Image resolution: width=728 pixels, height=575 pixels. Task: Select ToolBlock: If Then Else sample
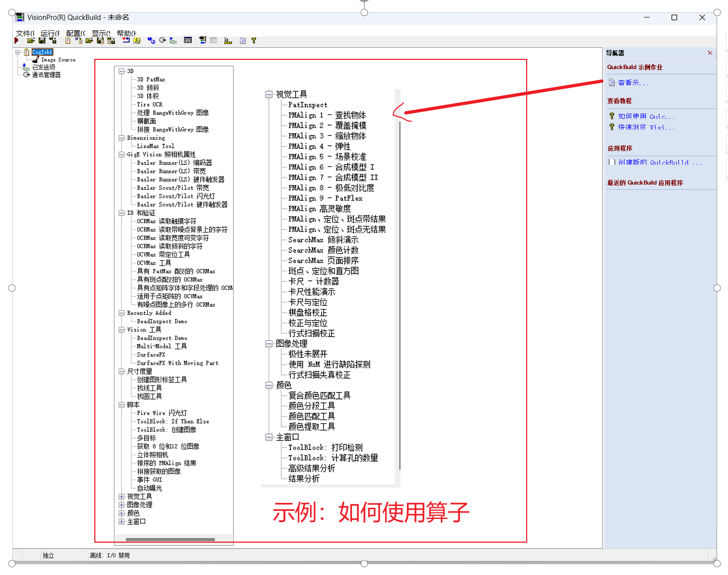tap(173, 421)
